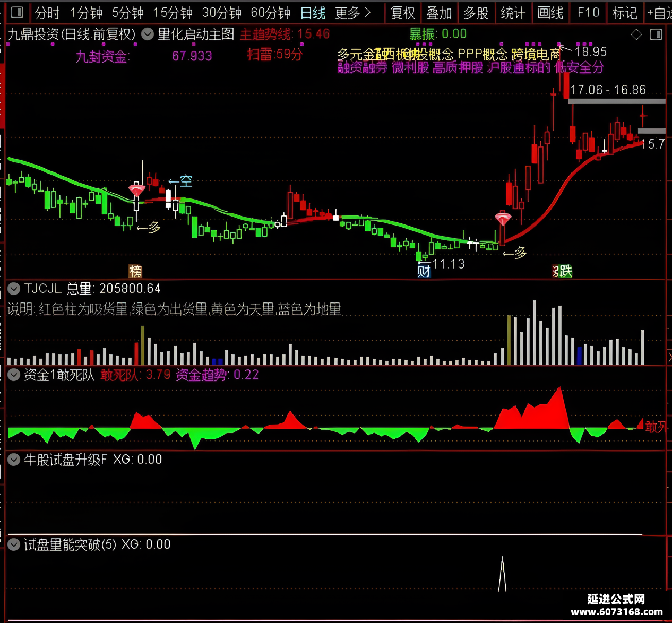
Task: Click the 复权 toolbar button
Action: [x=403, y=13]
